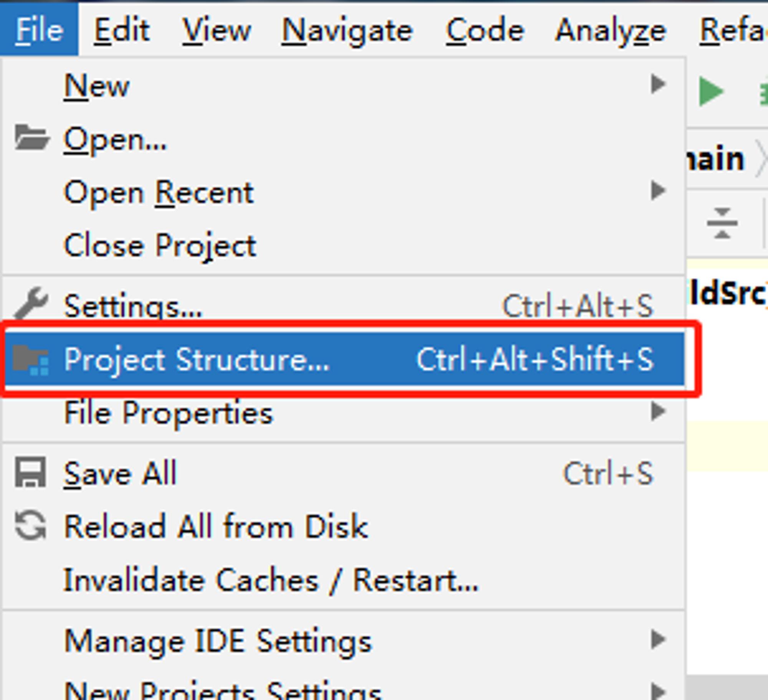Expand the New submenu arrow
The image size is (768, 700).
coord(658,84)
